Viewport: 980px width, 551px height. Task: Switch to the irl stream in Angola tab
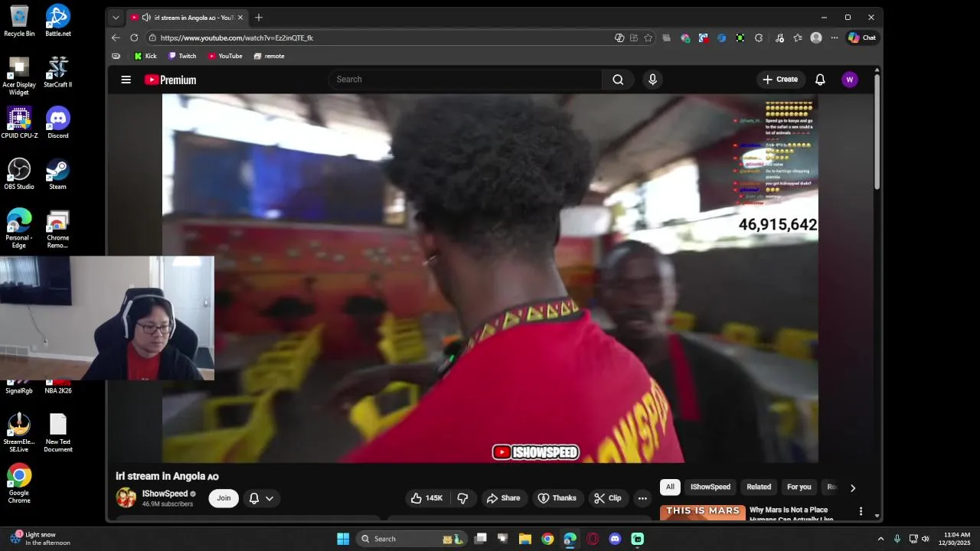point(187,17)
